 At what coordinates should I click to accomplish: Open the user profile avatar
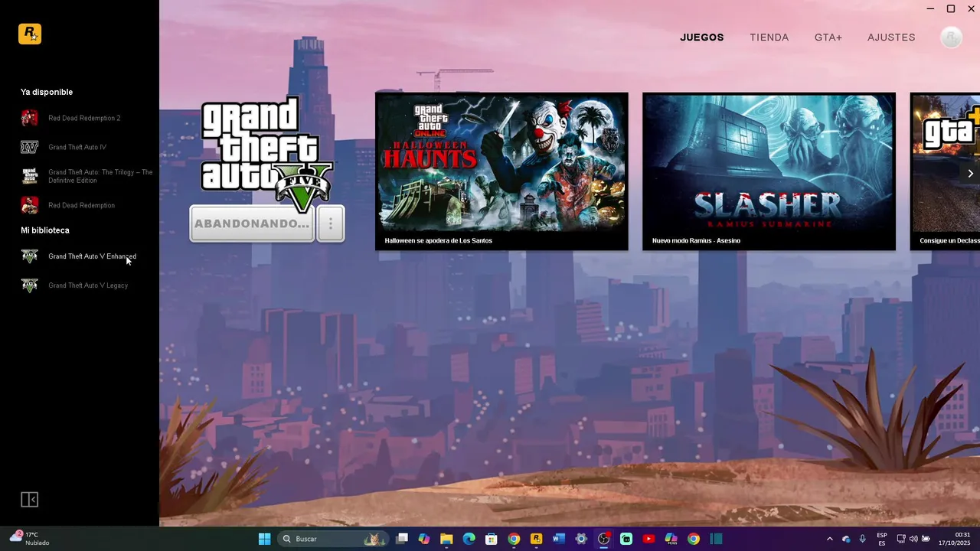pos(951,37)
